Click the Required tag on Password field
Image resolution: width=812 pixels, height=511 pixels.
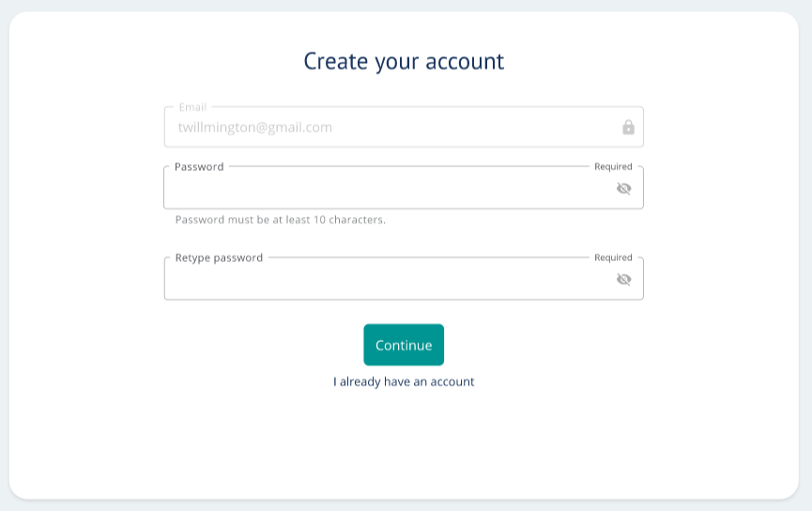[x=613, y=167]
